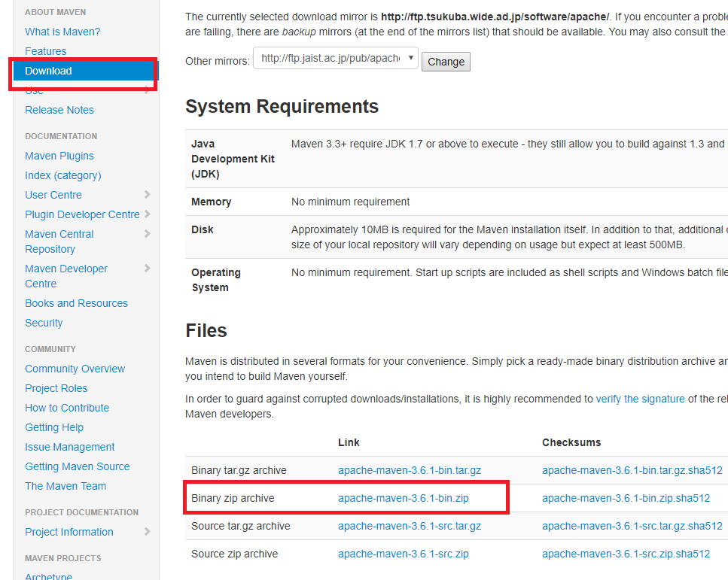The width and height of the screenshot is (728, 580).
Task: Open the Issue Management link
Action: [70, 447]
